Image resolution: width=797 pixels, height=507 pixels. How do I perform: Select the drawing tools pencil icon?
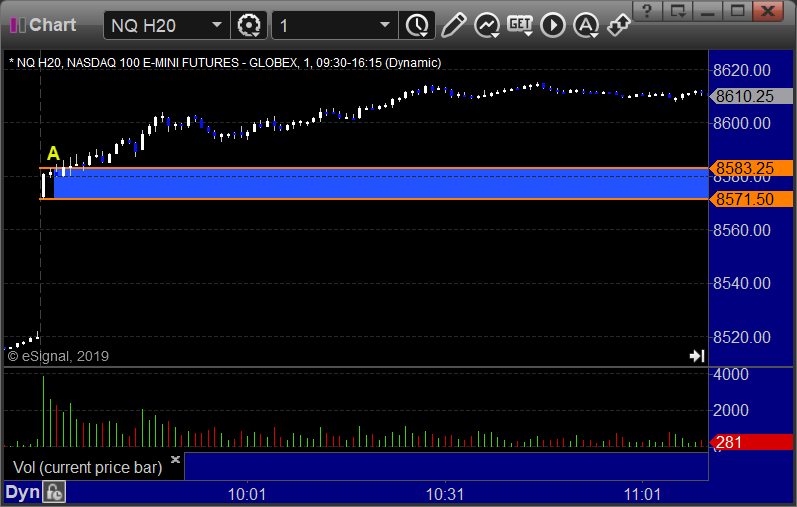click(453, 25)
